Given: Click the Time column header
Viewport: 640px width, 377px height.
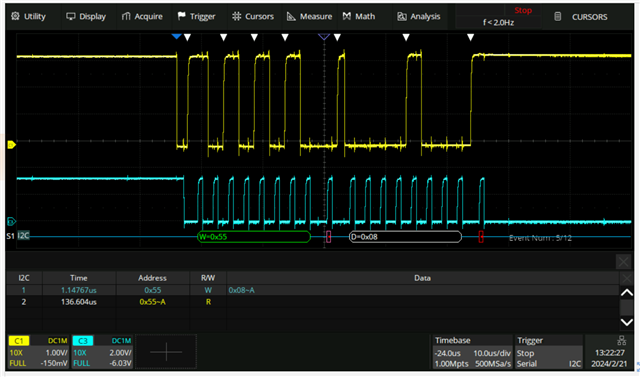Looking at the screenshot, I should [79, 278].
